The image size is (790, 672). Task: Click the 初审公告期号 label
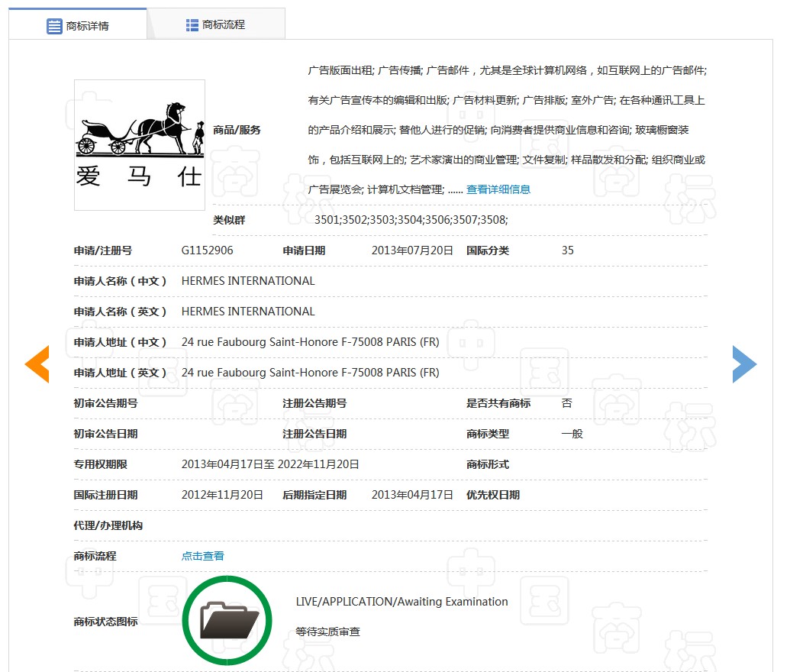(x=105, y=403)
